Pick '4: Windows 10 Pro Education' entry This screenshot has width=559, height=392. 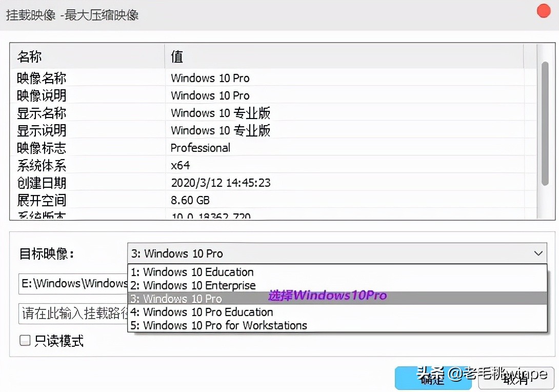[337, 312]
